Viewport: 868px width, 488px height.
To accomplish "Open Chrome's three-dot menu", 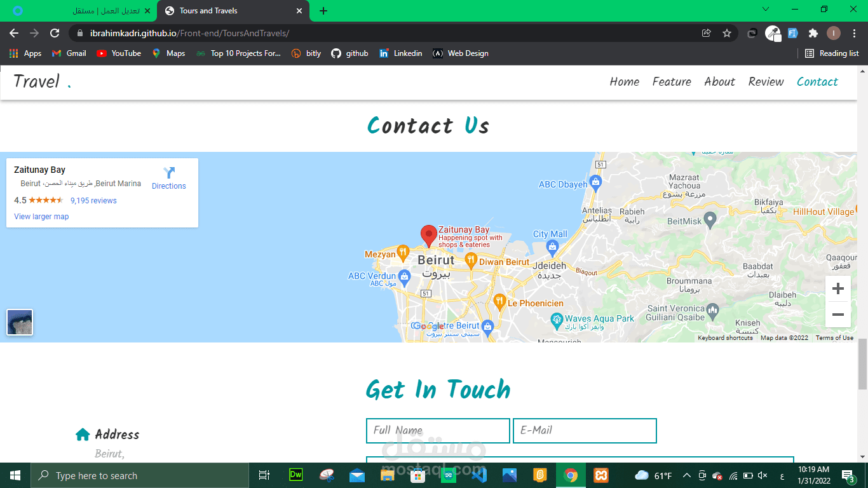I will [x=854, y=33].
